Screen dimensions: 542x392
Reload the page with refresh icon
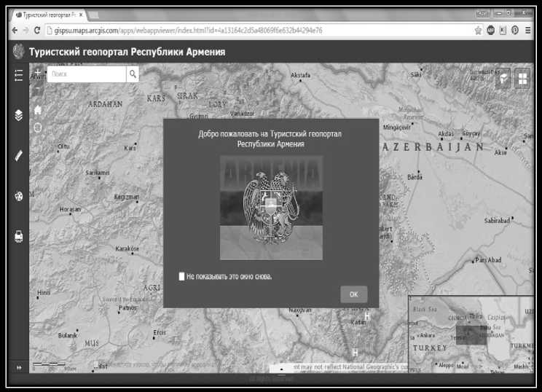click(x=37, y=31)
